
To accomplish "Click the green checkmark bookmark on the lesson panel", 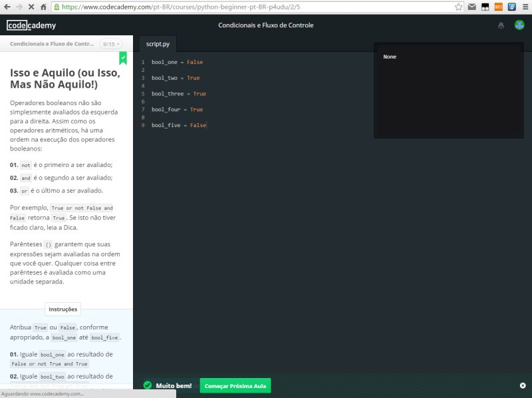I will tap(123, 59).
